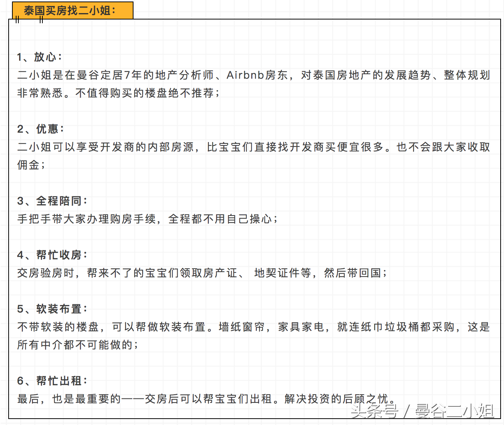Viewport: 504px width, 425px height.
Task: Click the line starting 交房验房时
Action: (x=202, y=273)
